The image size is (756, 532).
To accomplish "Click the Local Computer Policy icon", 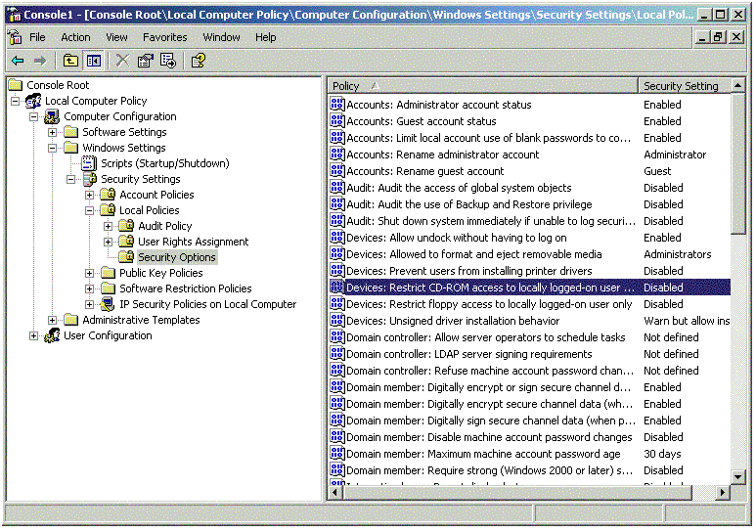I will (33, 101).
